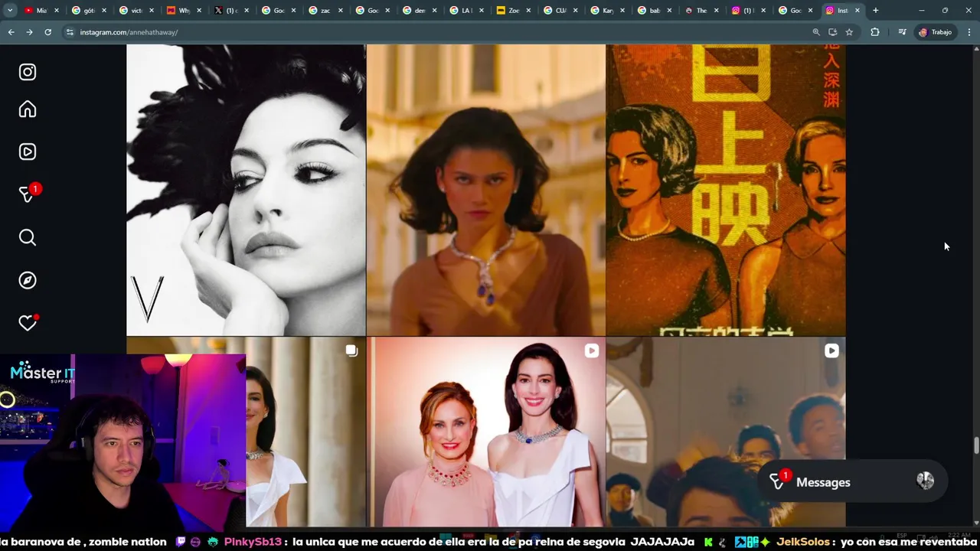Switch to the other Instagram (1) tab
980x551 pixels.
(748, 11)
